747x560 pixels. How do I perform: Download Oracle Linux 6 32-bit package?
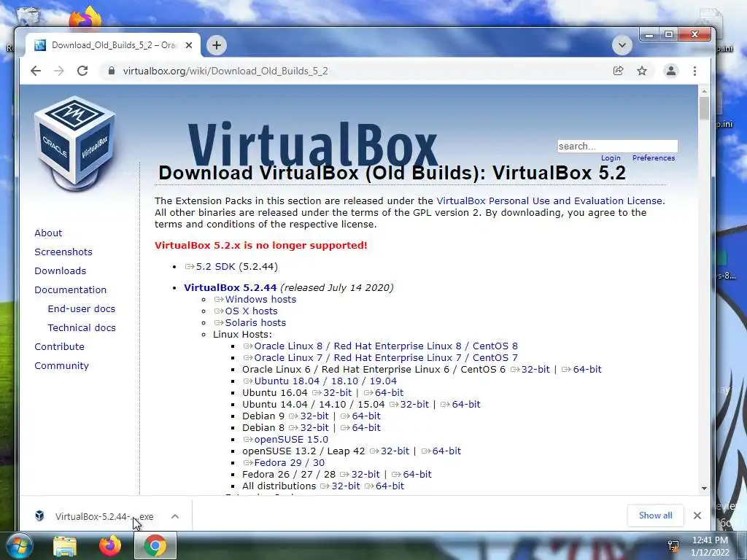[x=530, y=370]
